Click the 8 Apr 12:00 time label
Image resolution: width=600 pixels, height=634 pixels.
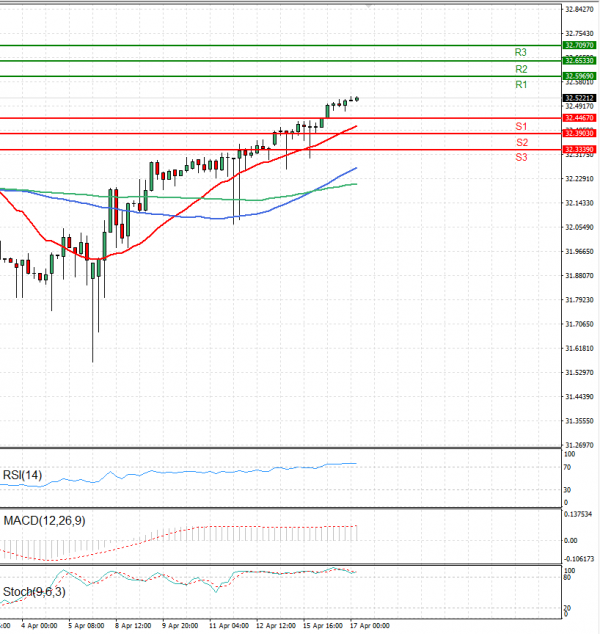[x=133, y=626]
